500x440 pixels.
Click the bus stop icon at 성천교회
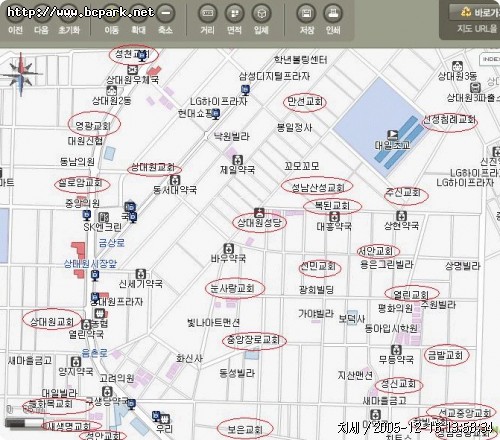[x=143, y=55]
